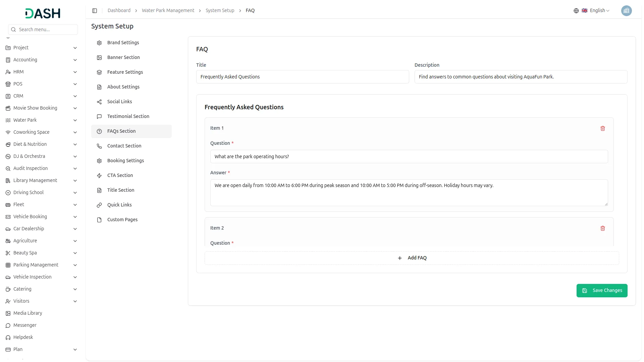Expand the Accounting menu chevron
The height and width of the screenshot is (362, 644).
point(75,60)
